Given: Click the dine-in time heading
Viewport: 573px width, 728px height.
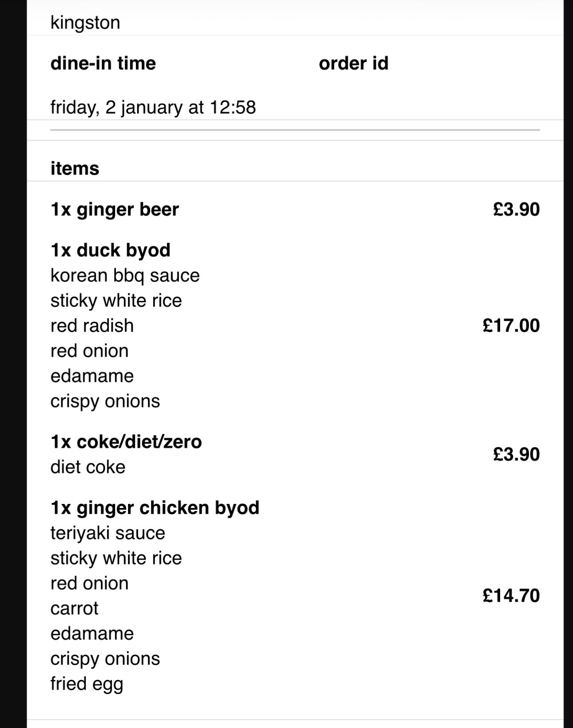Looking at the screenshot, I should click(x=103, y=63).
